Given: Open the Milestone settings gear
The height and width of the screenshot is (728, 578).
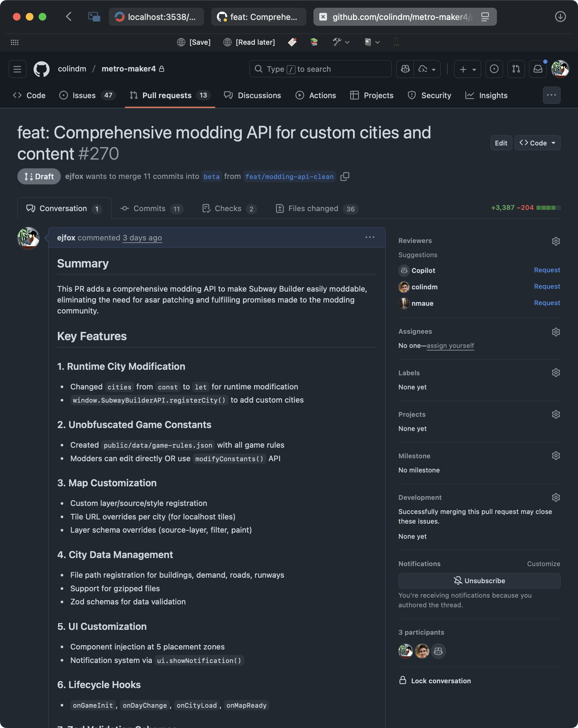Looking at the screenshot, I should coord(556,455).
